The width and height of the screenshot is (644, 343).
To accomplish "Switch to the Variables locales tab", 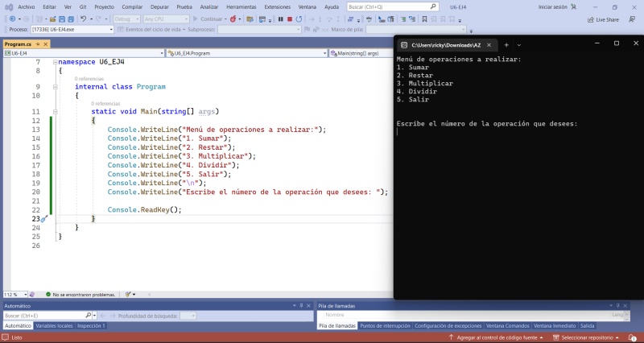I will [54, 325].
